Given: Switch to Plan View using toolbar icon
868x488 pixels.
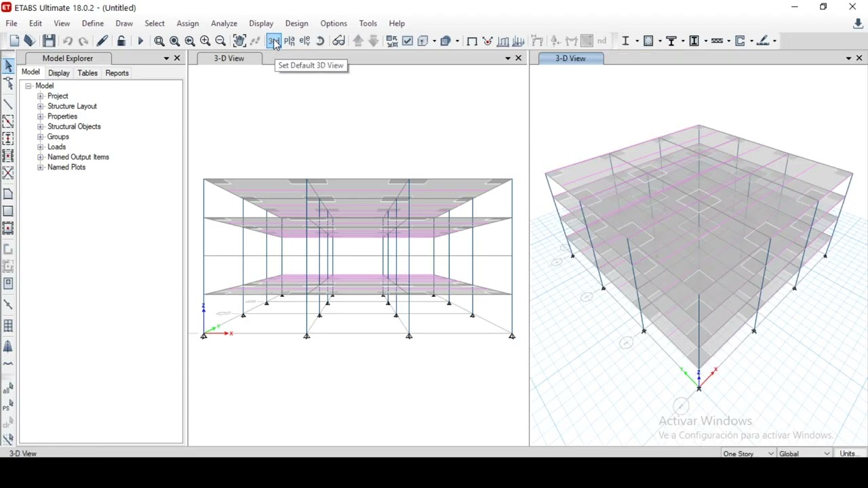Looking at the screenshot, I should pyautogui.click(x=290, y=41).
